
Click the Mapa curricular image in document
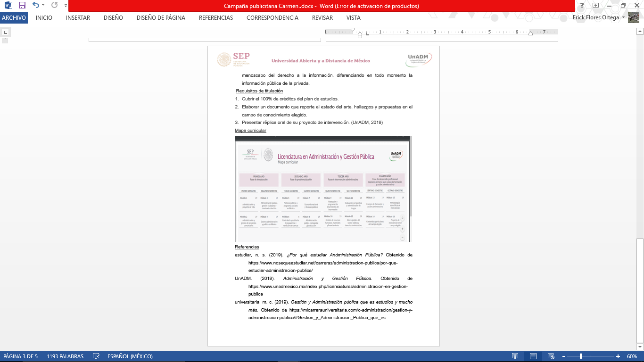[x=323, y=189]
